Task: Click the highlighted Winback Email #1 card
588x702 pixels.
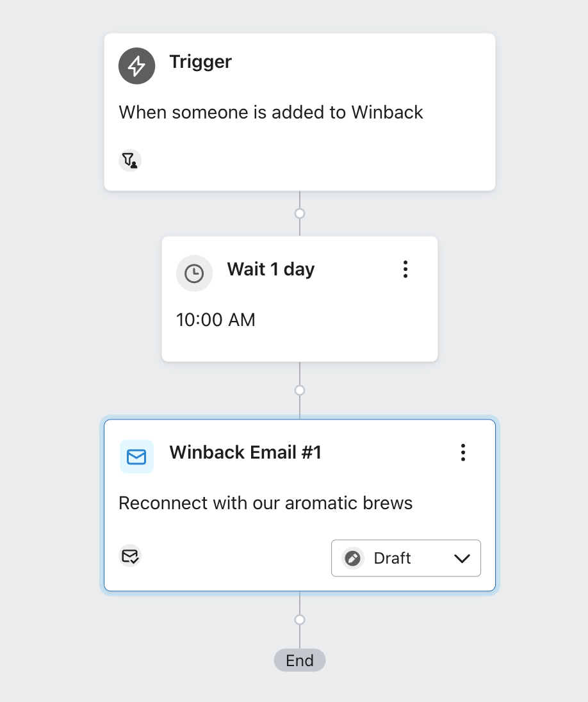Action: pyautogui.click(x=300, y=505)
